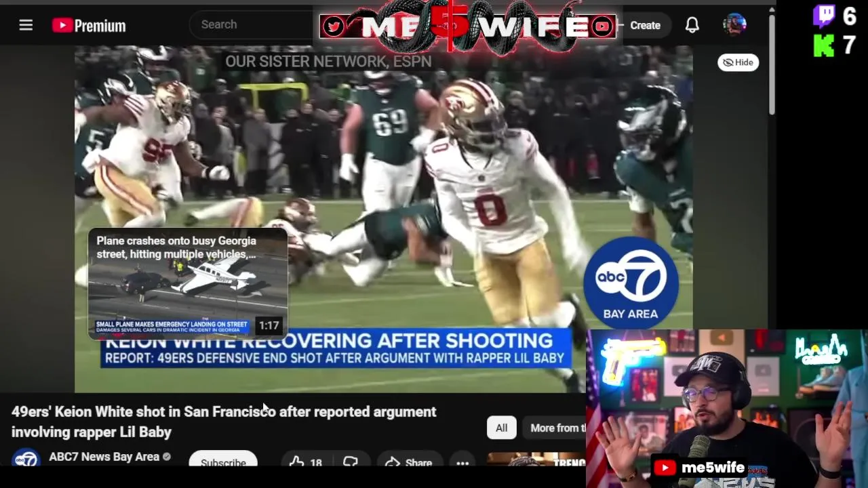This screenshot has width=868, height=488.
Task: Click the video title about Keion White
Action: [224, 422]
